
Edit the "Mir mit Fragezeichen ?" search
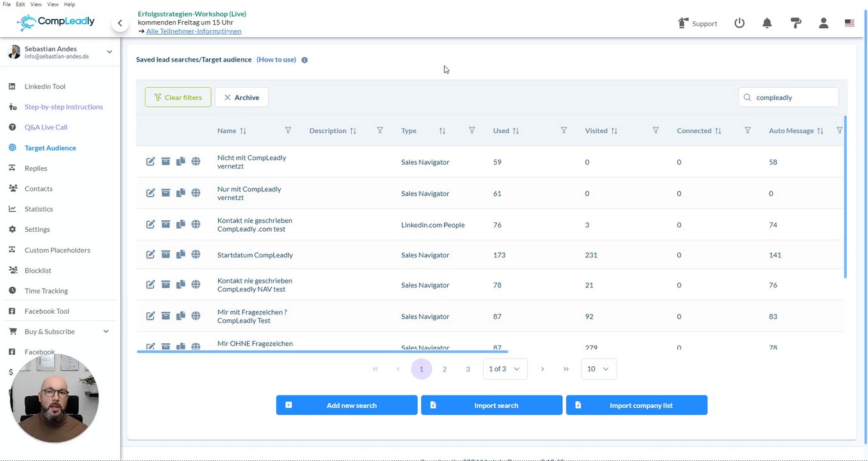[x=150, y=316]
